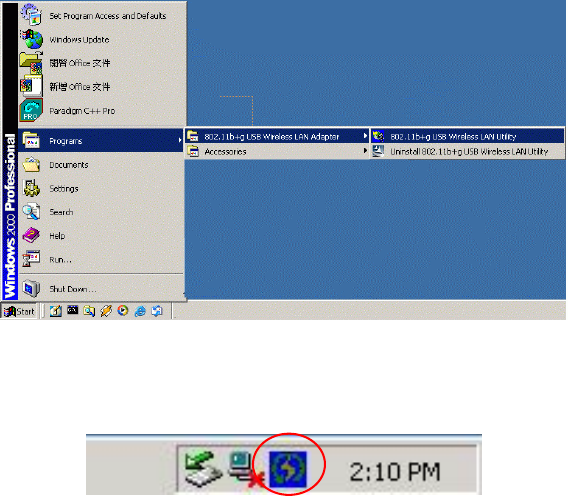Click the Accessories folder icon
This screenshot has height=496, width=568.
pos(193,151)
